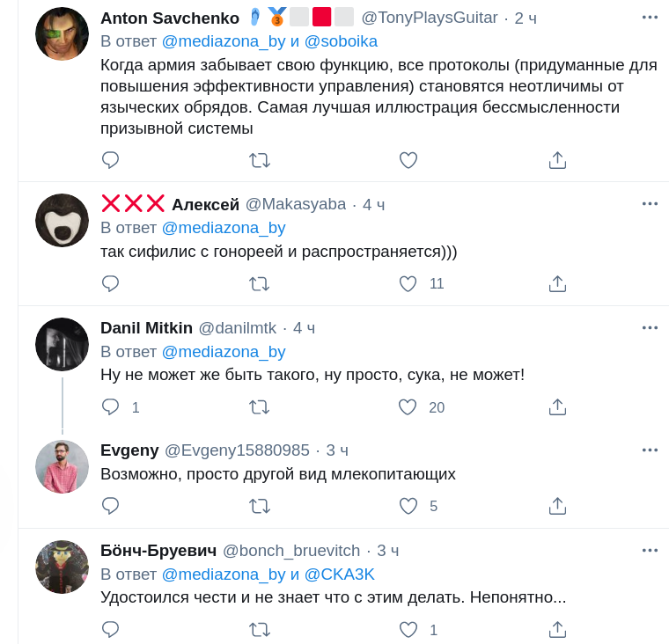Open more options on Anton Savchenko's tweet

[x=650, y=17]
